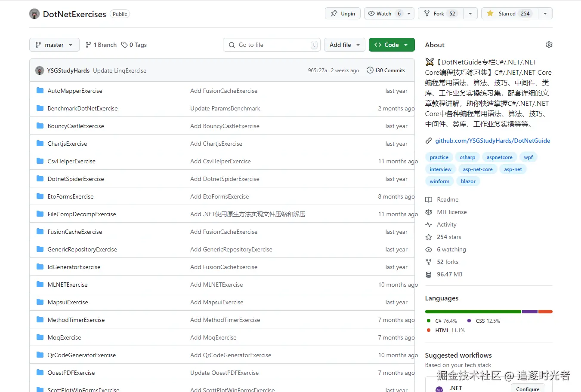
Task: Click purple CSS segment of language bar
Action: (x=530, y=312)
